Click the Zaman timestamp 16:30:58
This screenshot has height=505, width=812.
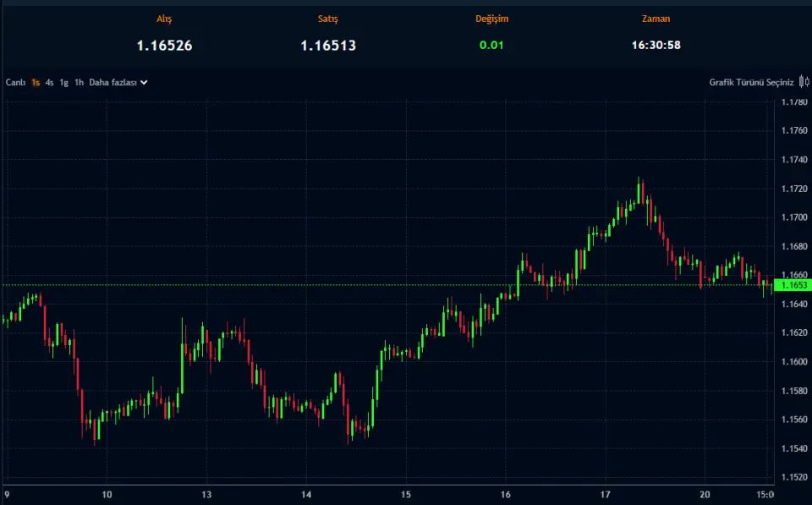point(656,46)
